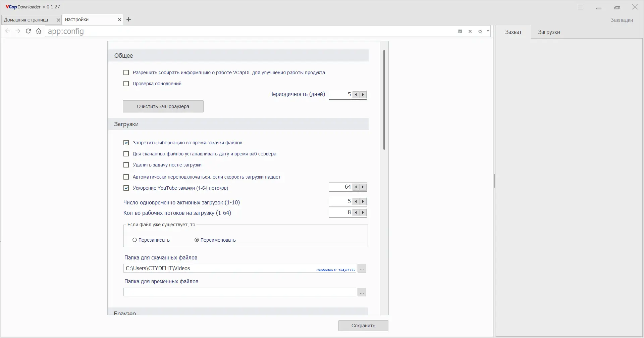Open the hamburger main menu in title bar
The height and width of the screenshot is (338, 644).
click(581, 7)
